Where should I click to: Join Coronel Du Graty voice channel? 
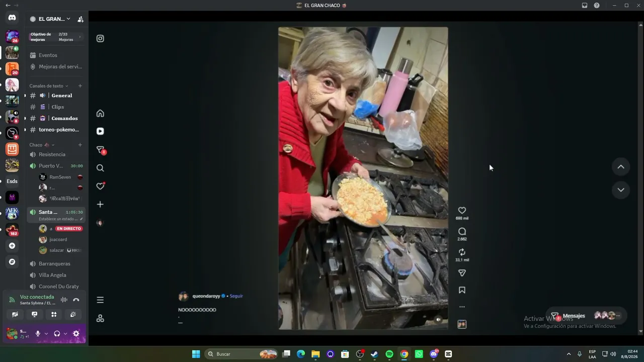coord(56,287)
